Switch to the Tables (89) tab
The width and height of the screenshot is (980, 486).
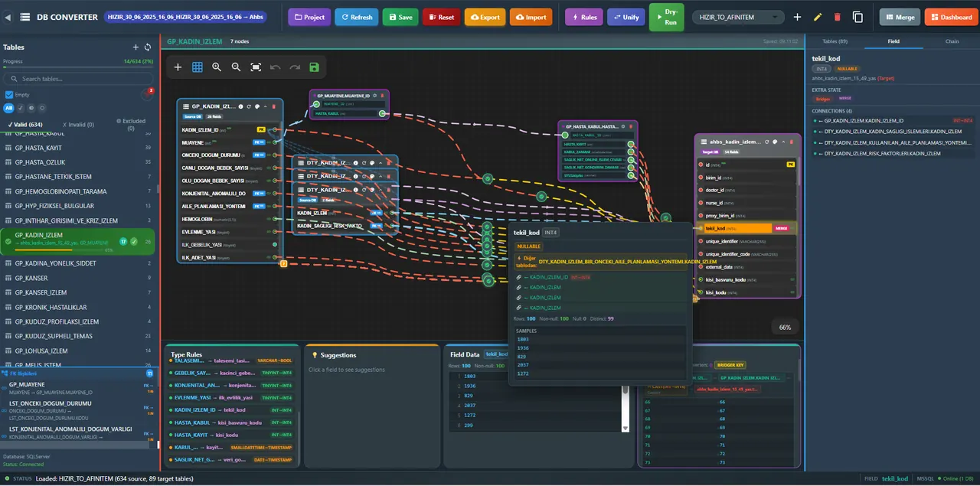click(x=835, y=41)
